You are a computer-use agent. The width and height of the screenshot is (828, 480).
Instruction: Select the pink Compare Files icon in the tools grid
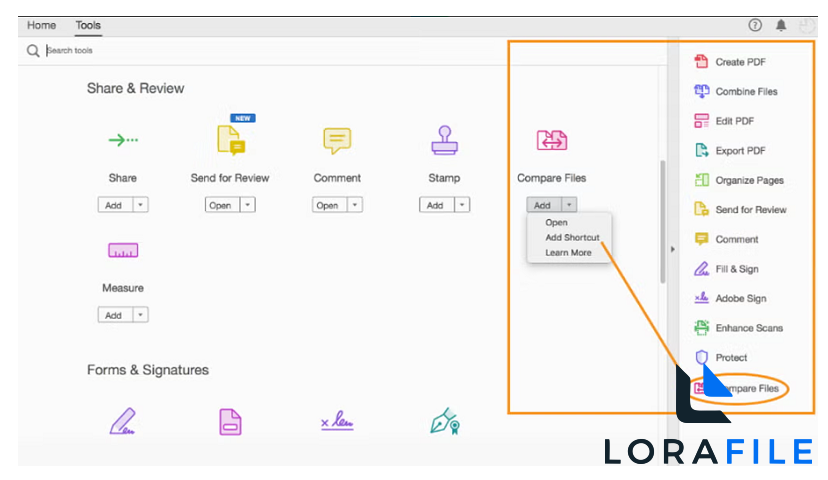pos(552,140)
